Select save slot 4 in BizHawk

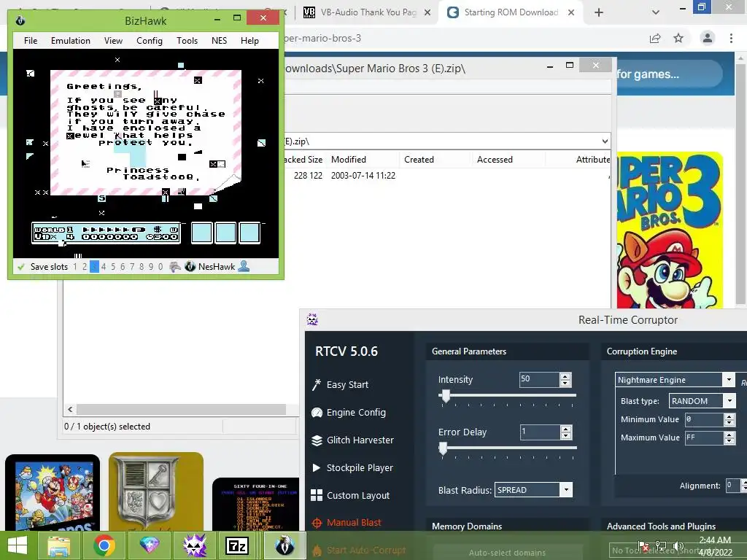[104, 267]
